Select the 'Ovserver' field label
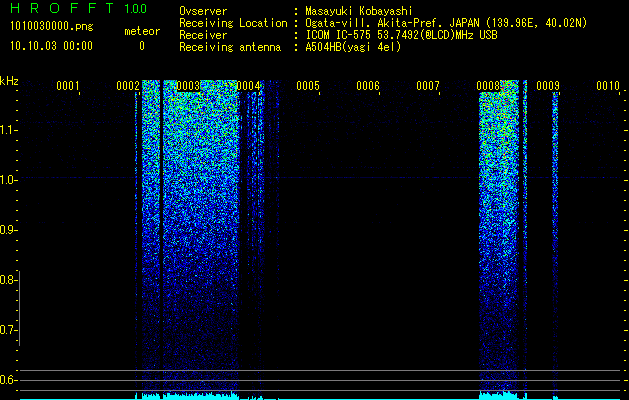Image resolution: width=629 pixels, height=400 pixels. 203,11
